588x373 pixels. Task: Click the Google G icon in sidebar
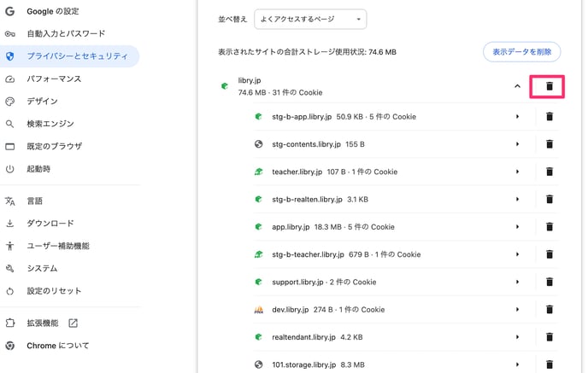[x=9, y=11]
